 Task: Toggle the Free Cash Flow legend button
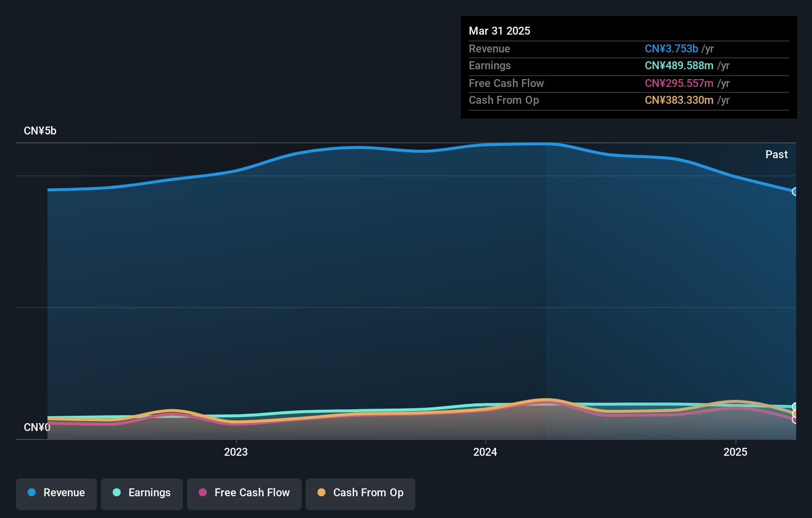pyautogui.click(x=244, y=494)
